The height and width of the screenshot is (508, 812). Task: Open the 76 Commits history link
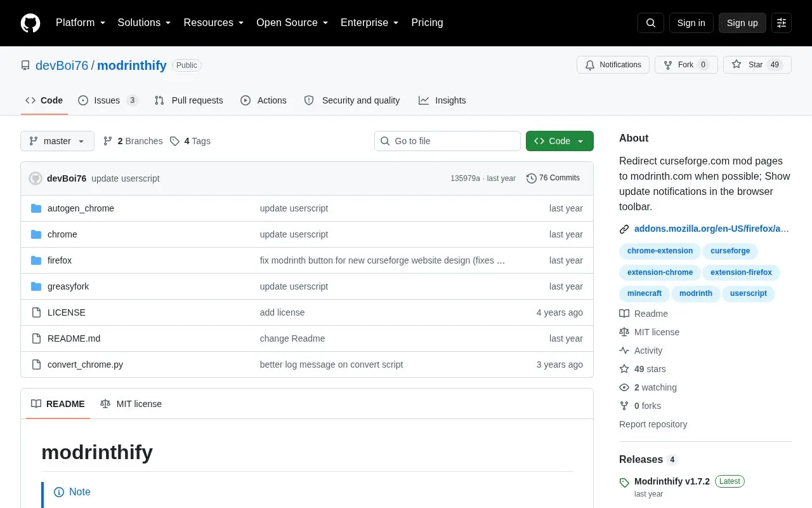click(x=553, y=178)
